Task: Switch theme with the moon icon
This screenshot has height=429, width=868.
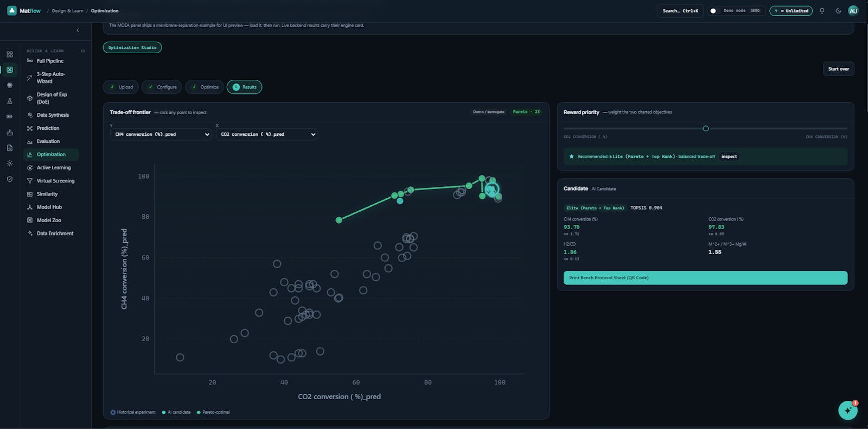Action: 838,11
